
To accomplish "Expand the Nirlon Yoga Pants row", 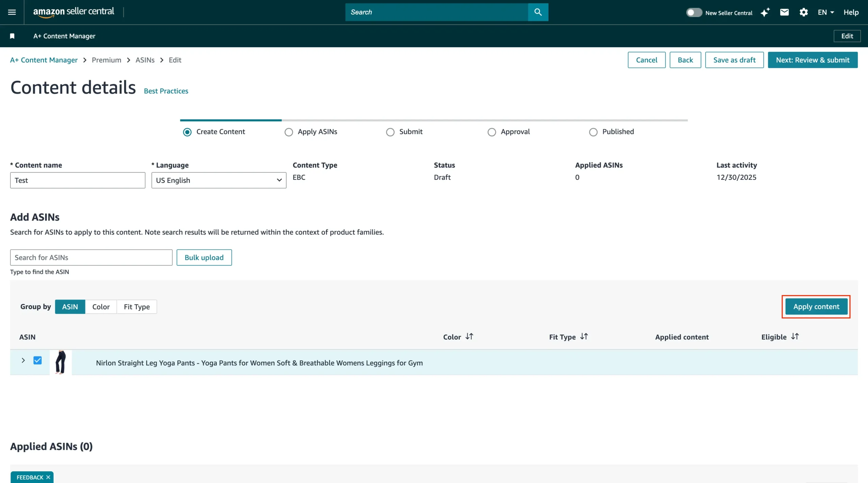I will 23,360.
